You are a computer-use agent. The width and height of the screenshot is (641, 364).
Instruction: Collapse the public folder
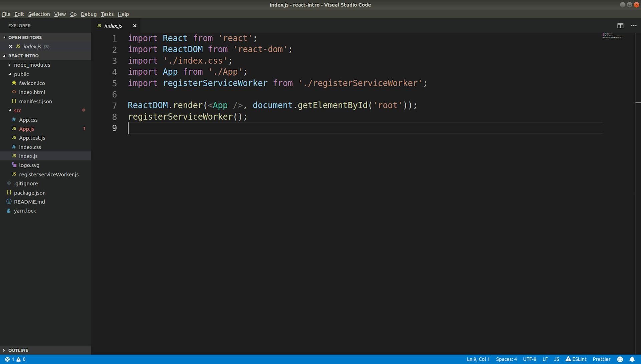pos(10,74)
